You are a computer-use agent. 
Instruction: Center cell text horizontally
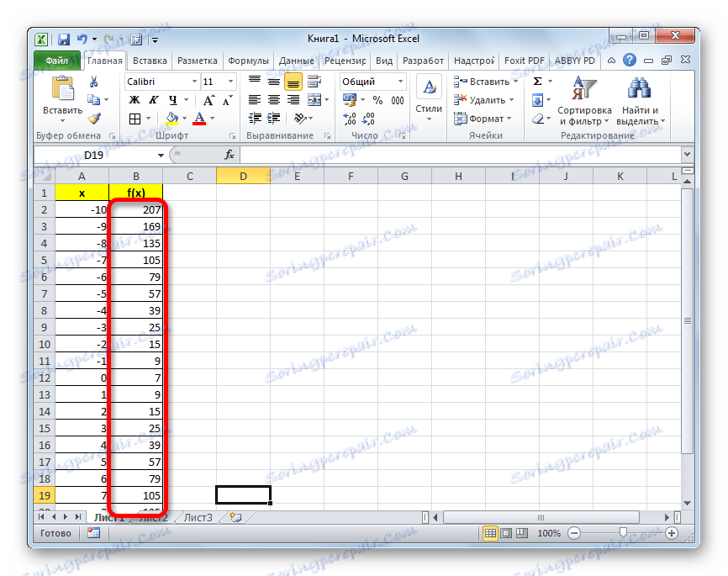pos(274,100)
